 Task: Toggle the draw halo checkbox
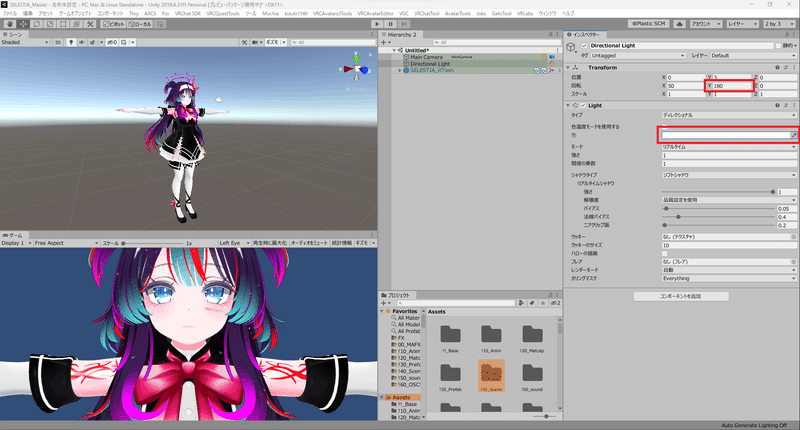[664, 254]
